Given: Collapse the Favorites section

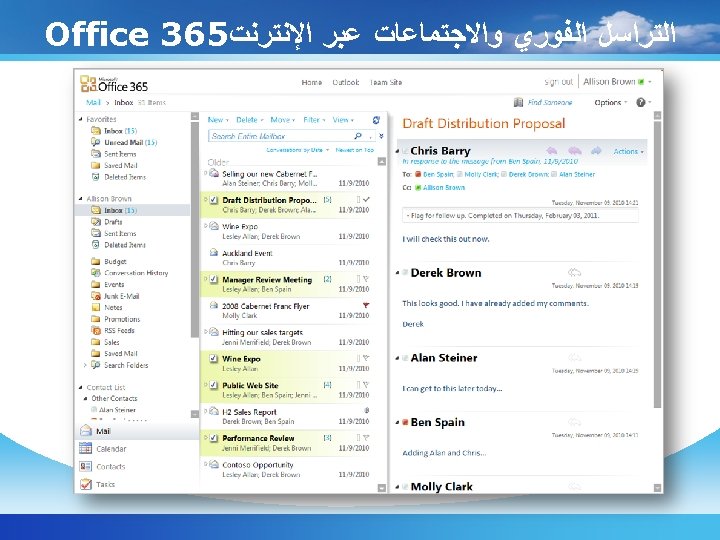Looking at the screenshot, I should coord(80,119).
